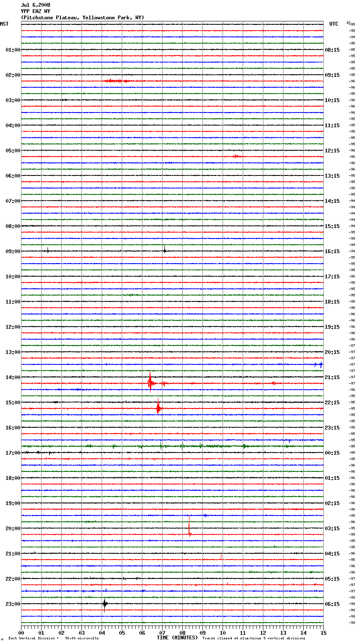Click the '05:00' MST time label
357x644 pixels.
click(13, 151)
